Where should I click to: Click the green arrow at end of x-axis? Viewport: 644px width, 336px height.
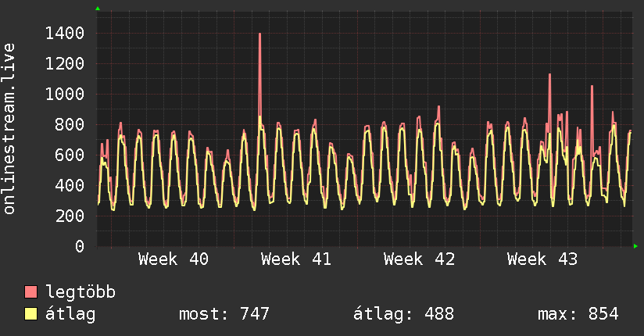[635, 246]
